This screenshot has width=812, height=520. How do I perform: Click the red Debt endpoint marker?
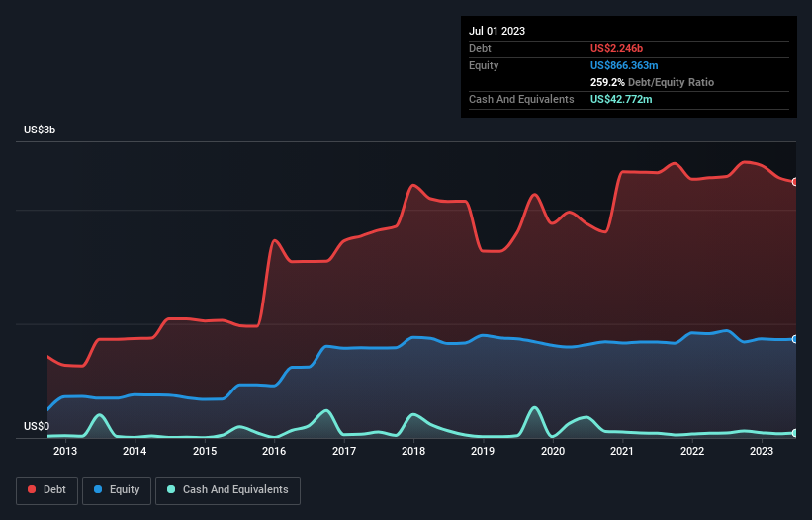(x=795, y=182)
